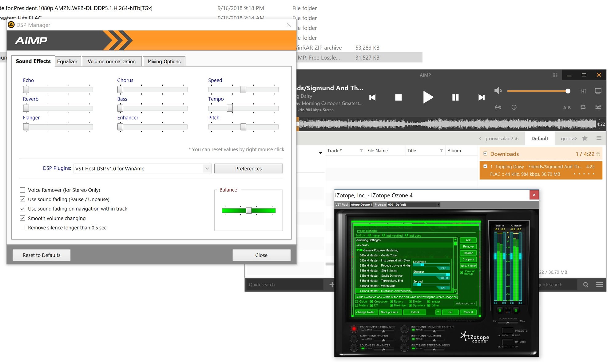
Task: Open the DSP Plugins dropdown list
Action: tap(207, 168)
